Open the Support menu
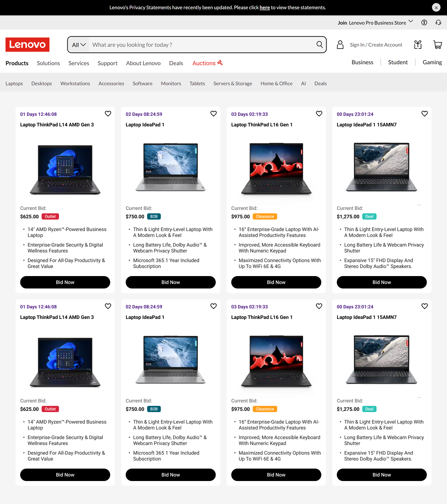 (108, 63)
